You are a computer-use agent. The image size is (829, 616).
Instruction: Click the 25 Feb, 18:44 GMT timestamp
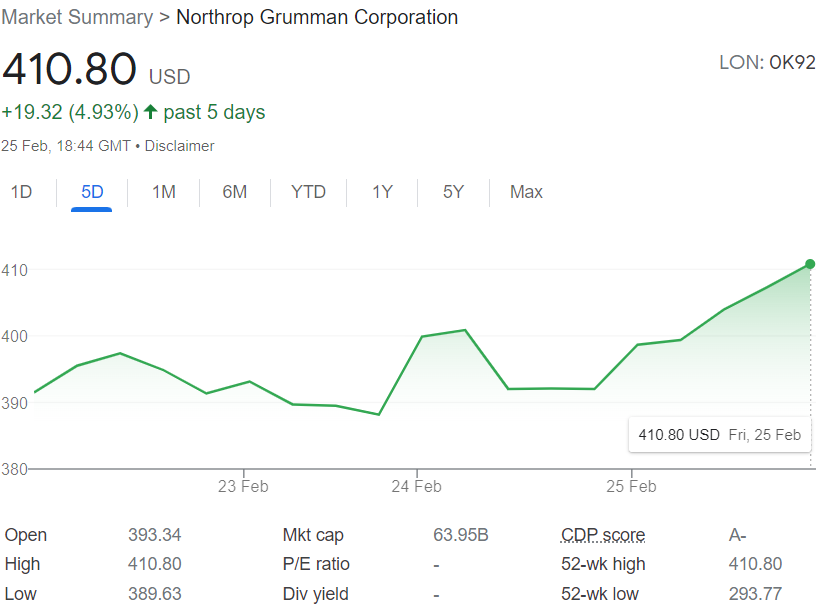pyautogui.click(x=66, y=146)
